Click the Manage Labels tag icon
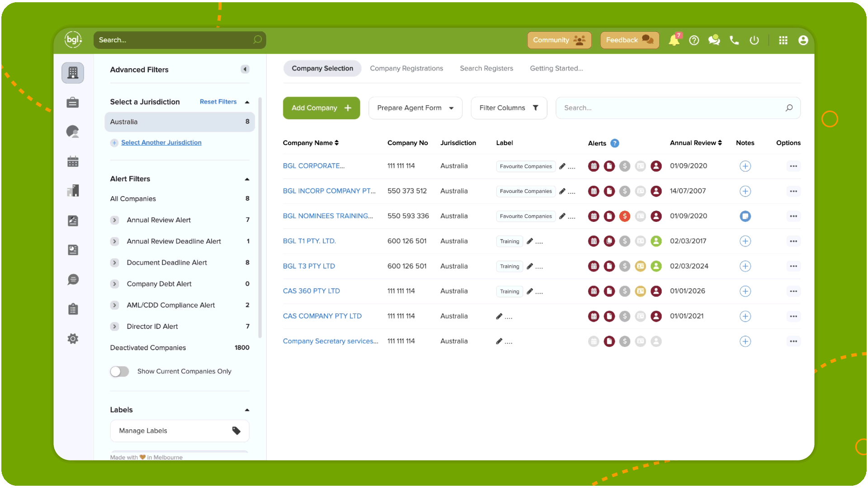The image size is (868, 488). [236, 431]
